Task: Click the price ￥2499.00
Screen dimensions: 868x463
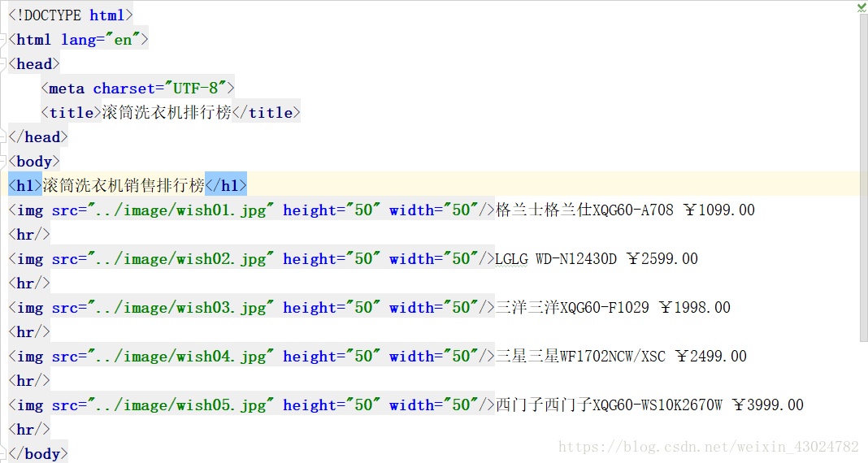Action: click(711, 357)
